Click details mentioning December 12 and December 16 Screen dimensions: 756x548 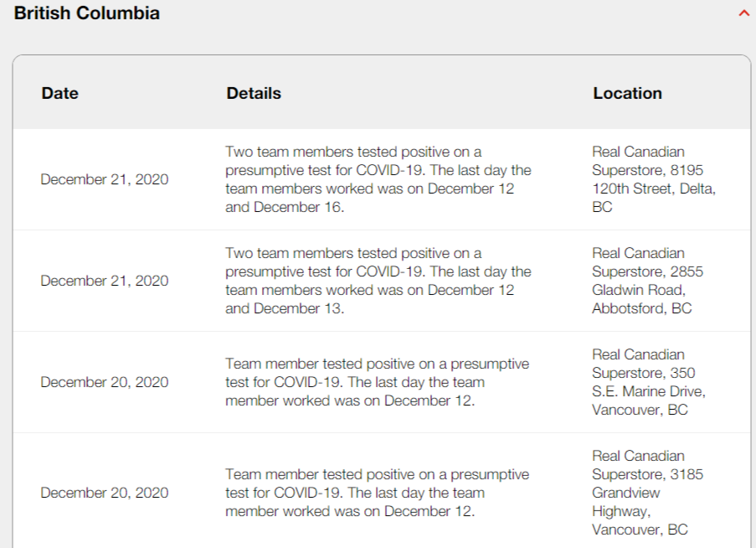point(378,179)
